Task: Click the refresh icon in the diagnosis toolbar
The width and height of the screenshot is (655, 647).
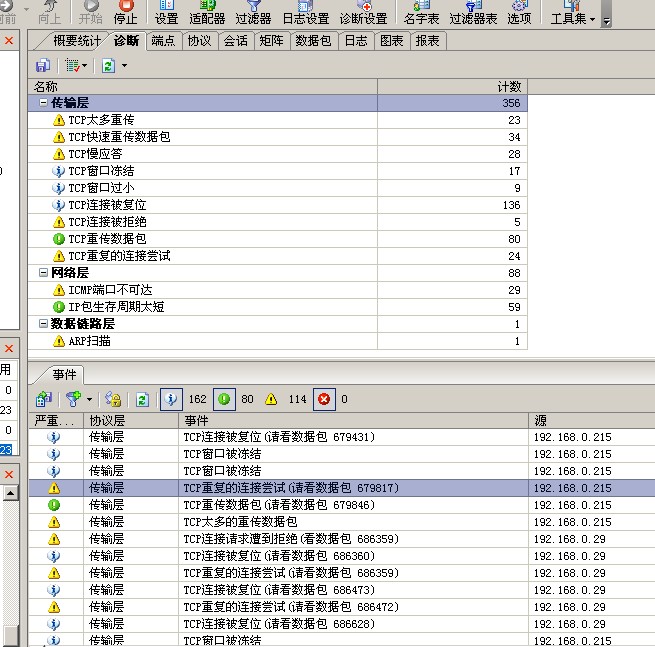Action: click(109, 66)
